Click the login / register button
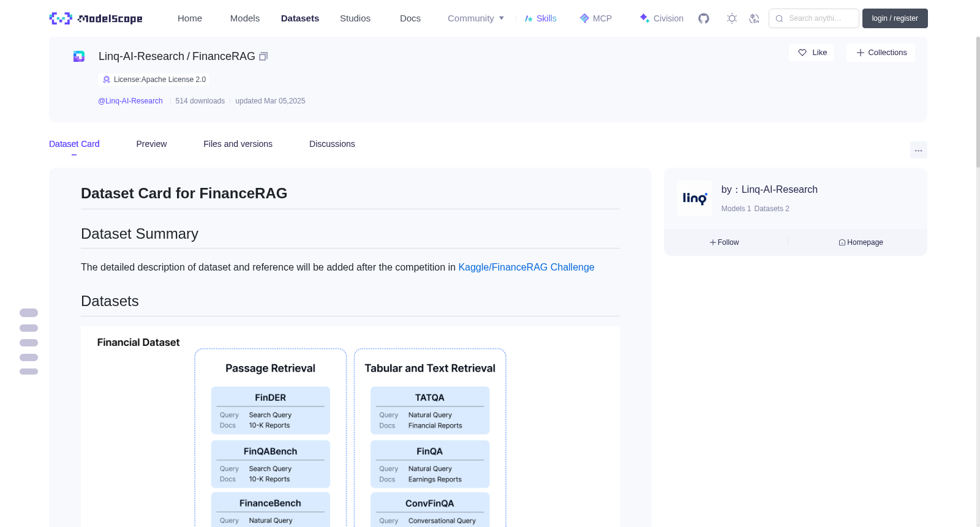Screen dimensions: 980x527 coord(895,18)
